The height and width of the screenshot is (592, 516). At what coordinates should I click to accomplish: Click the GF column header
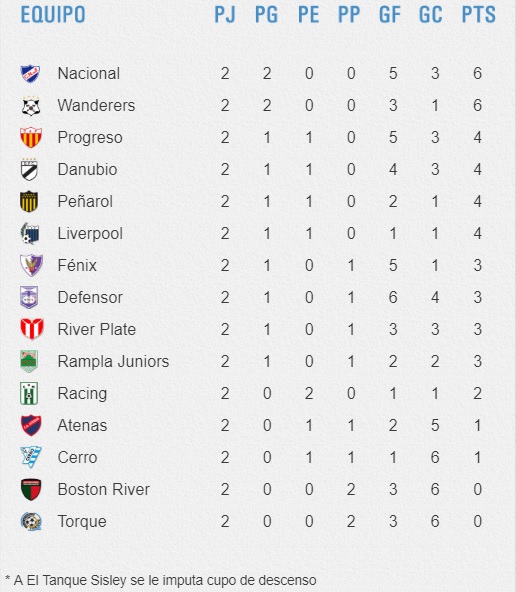pyautogui.click(x=390, y=15)
